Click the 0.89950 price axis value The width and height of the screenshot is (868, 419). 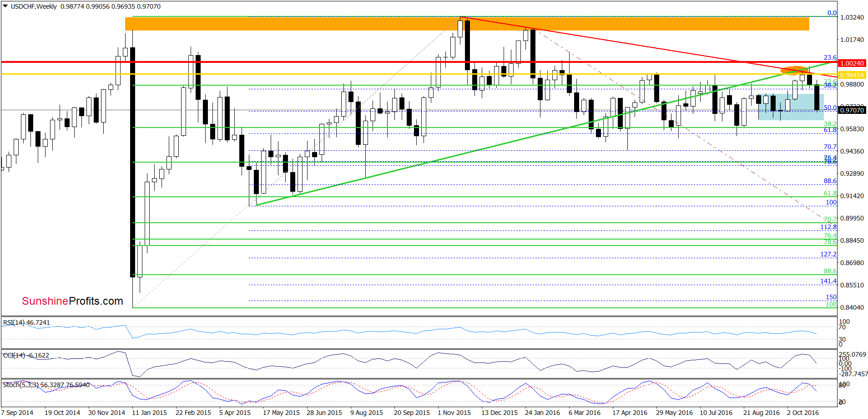852,218
